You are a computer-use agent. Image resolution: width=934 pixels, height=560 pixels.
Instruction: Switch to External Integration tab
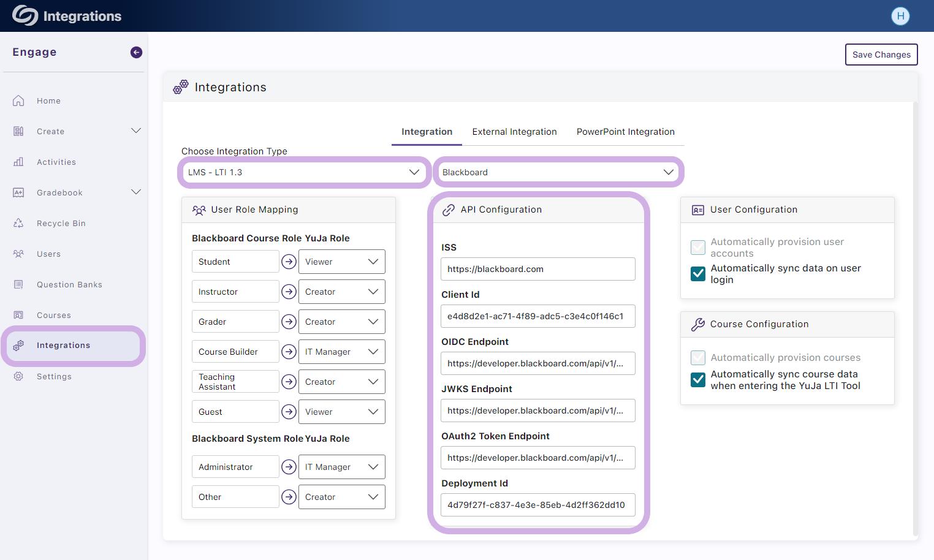pyautogui.click(x=514, y=132)
